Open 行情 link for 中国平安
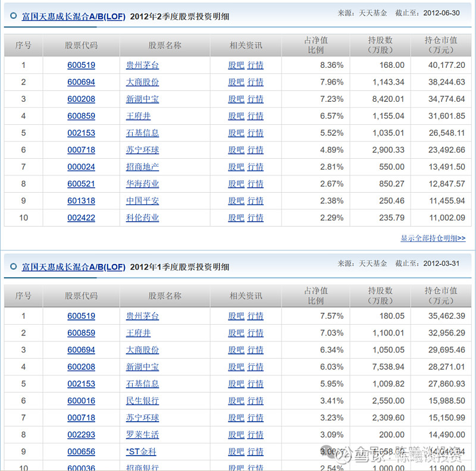476x471 pixels. tap(255, 201)
